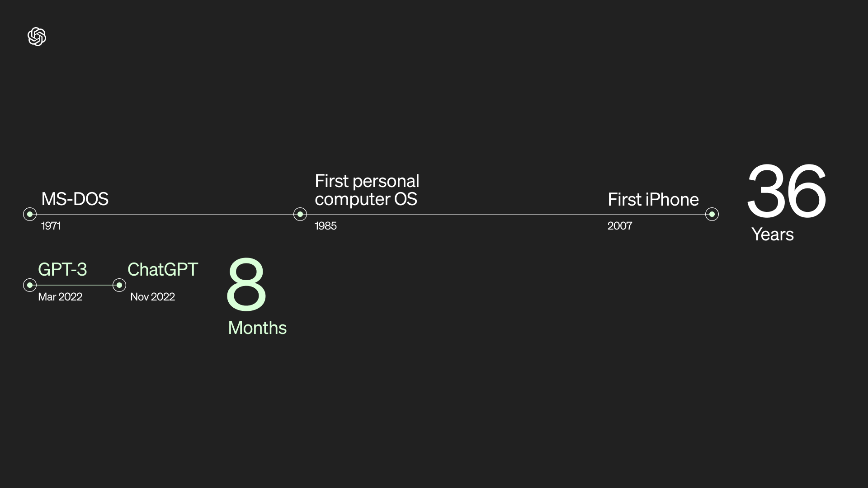Click the First iPhone label

click(653, 199)
